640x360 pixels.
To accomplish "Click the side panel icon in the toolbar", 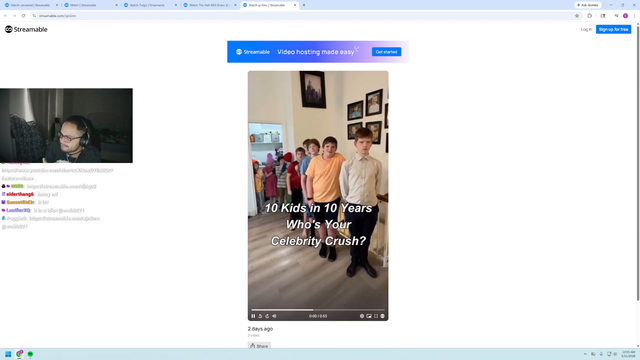I will tap(603, 16).
